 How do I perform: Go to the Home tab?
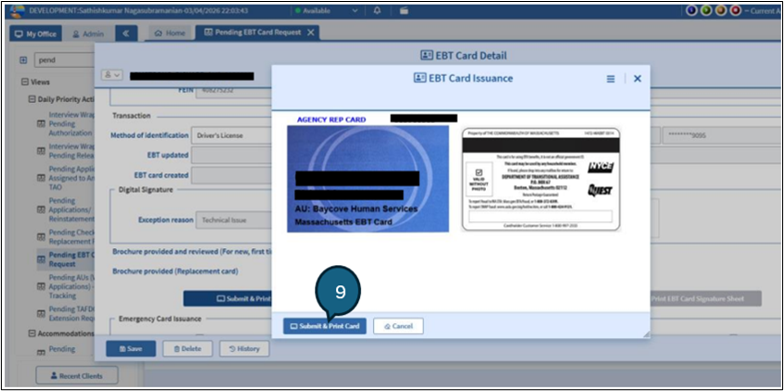point(170,33)
